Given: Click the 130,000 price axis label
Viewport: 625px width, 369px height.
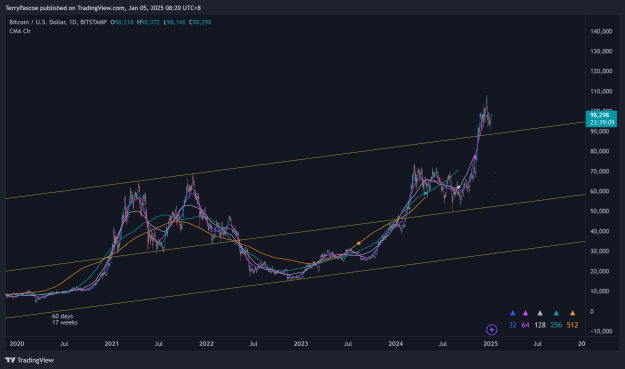Looking at the screenshot, I should (601, 51).
